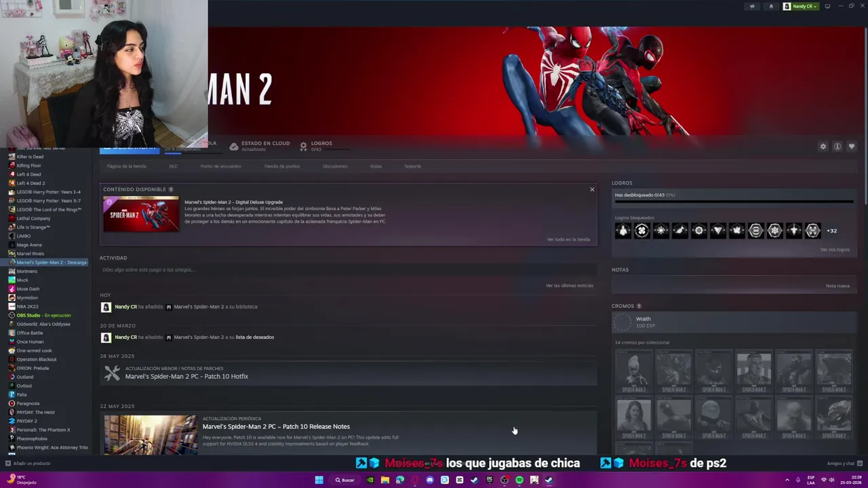Focus the activity comment input field
The height and width of the screenshot is (488, 868).
pyautogui.click(x=348, y=270)
